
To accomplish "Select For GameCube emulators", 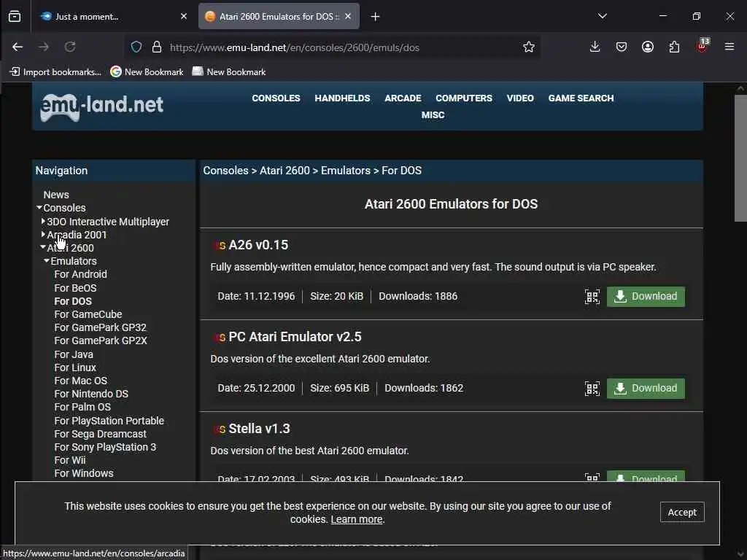I will point(88,314).
